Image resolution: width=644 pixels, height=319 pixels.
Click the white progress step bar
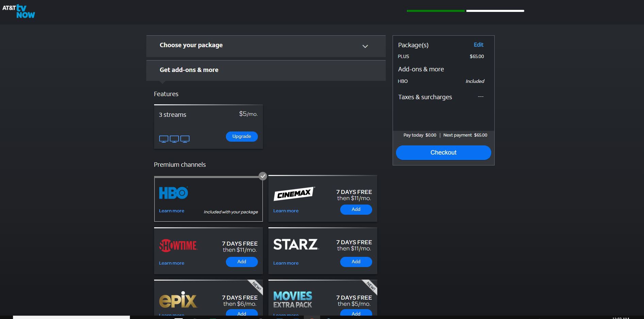click(x=495, y=11)
